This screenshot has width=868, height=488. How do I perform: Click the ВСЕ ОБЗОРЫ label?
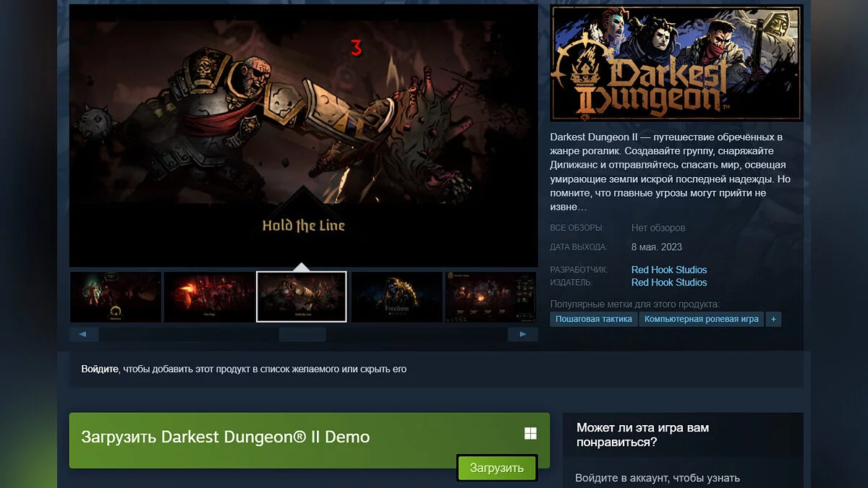click(577, 228)
